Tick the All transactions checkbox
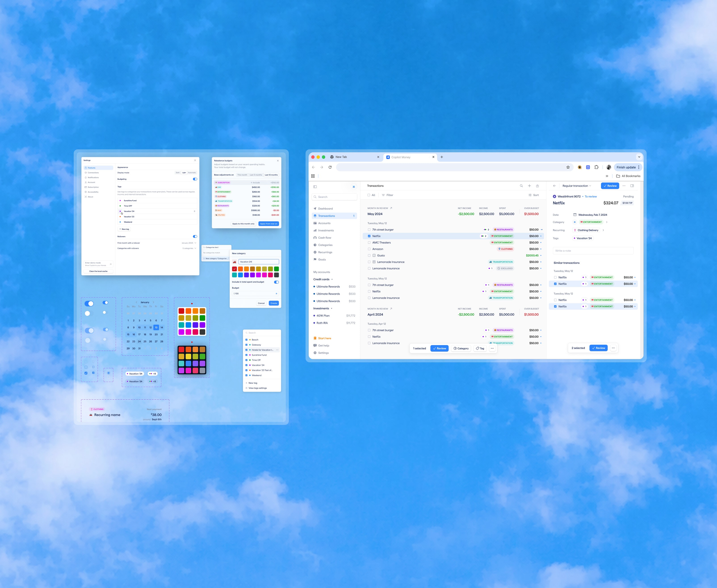This screenshot has height=588, width=717. coord(369,195)
